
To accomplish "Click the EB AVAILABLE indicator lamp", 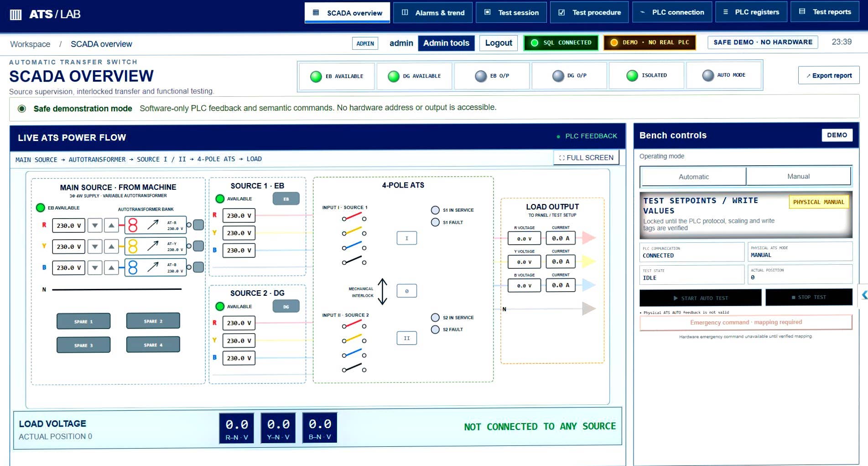I will 316,77.
